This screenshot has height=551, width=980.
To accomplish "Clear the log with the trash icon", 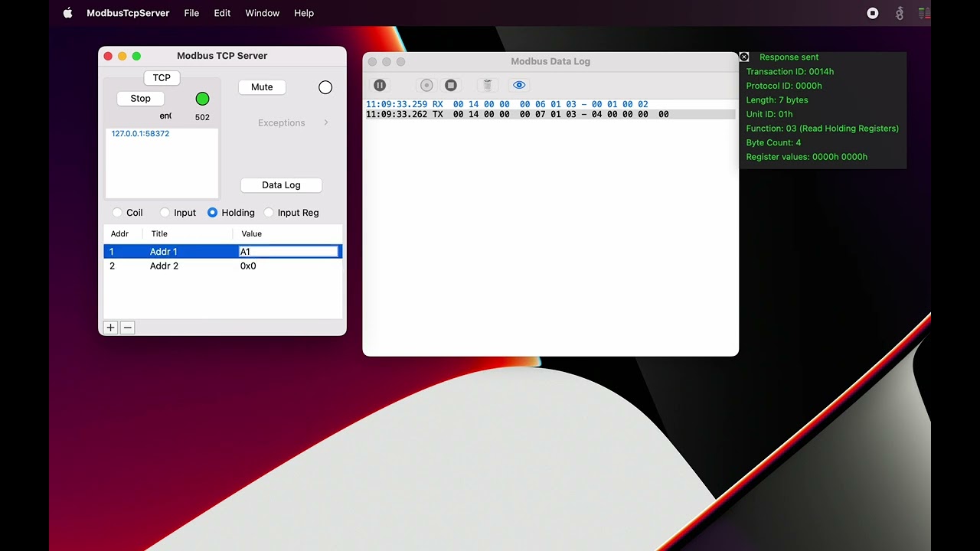I will click(487, 85).
